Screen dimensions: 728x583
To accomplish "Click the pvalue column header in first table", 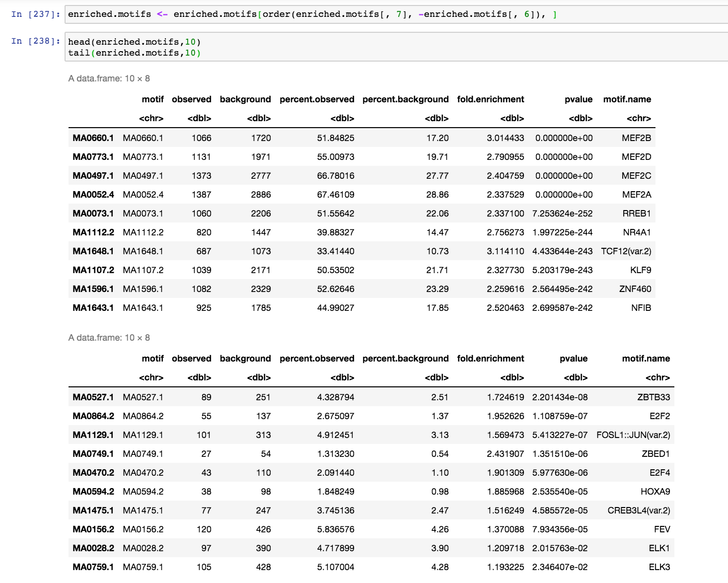I will (579, 99).
